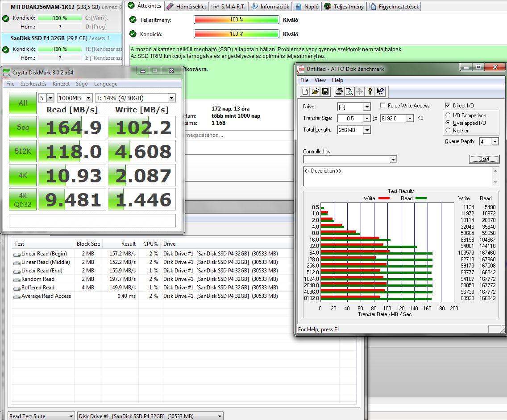507x420 pixels.
Task: Open a benchmark file in ATTO toolbar
Action: coord(315,92)
